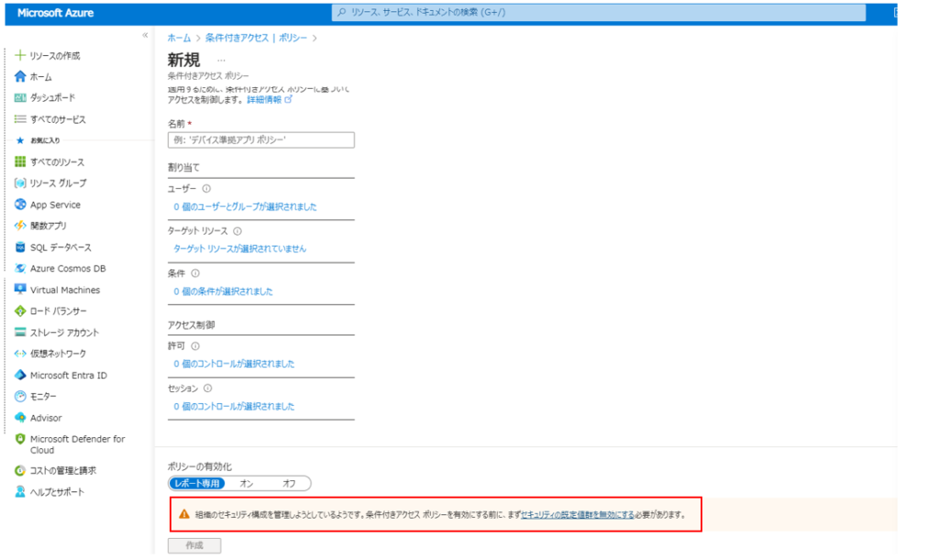Click the アクセス制御 section heading
939x560 pixels.
191,324
